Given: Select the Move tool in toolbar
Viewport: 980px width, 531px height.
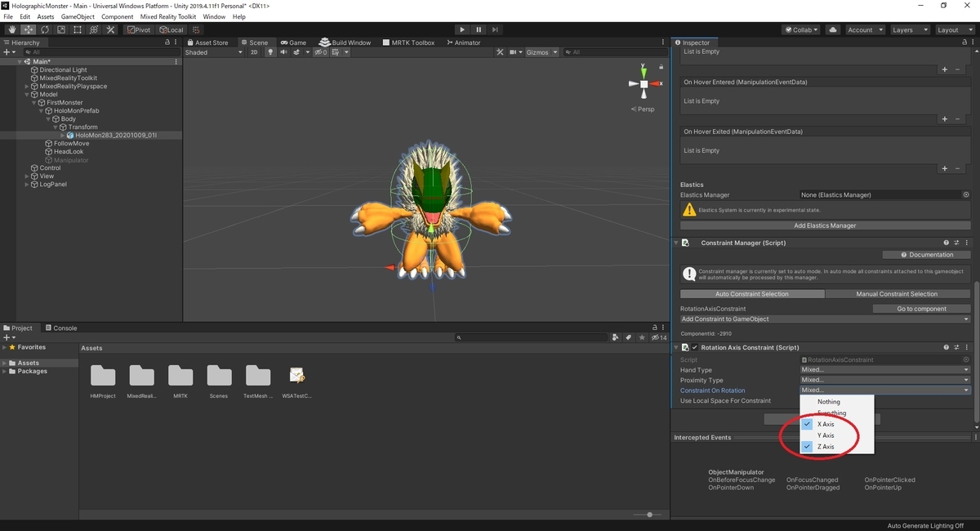Looking at the screenshot, I should point(28,29).
